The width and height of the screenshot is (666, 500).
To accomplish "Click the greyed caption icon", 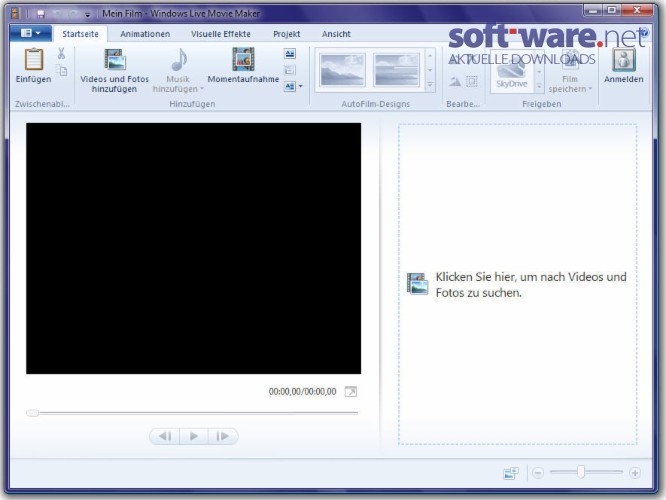I will pyautogui.click(x=290, y=70).
